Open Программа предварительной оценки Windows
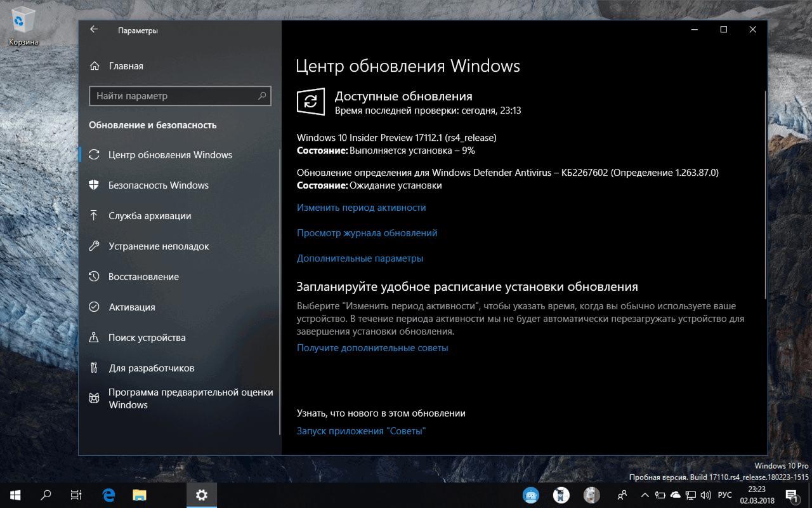The image size is (812, 508). coord(179,399)
